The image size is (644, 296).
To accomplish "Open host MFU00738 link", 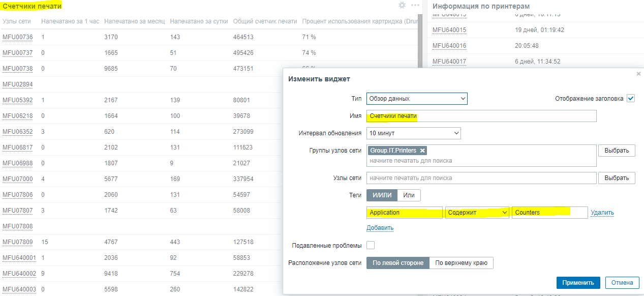I will [18, 69].
